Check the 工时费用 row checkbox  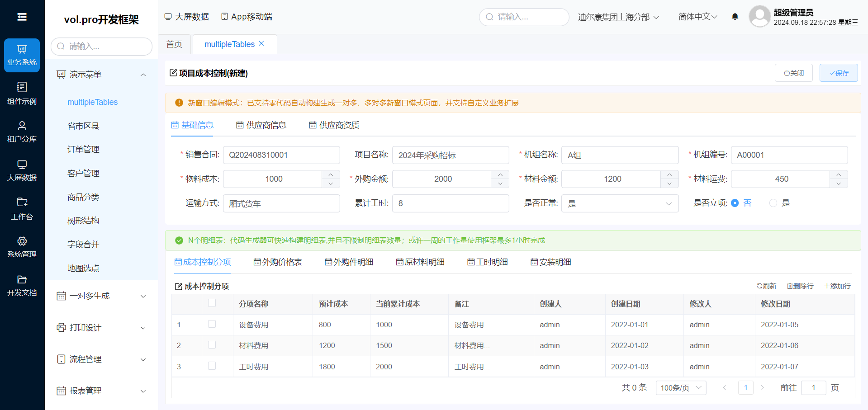[x=212, y=366]
